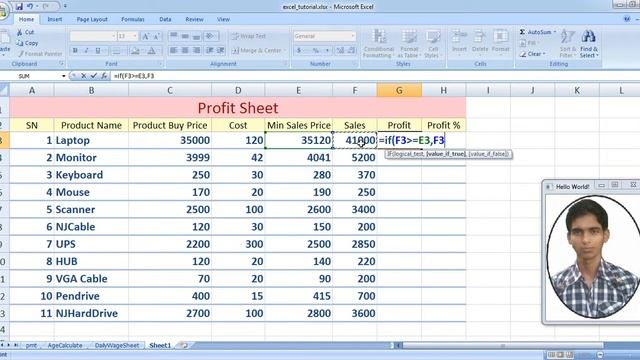Click the Borders icon in Font group
640x360 pixels.
[x=116, y=51]
